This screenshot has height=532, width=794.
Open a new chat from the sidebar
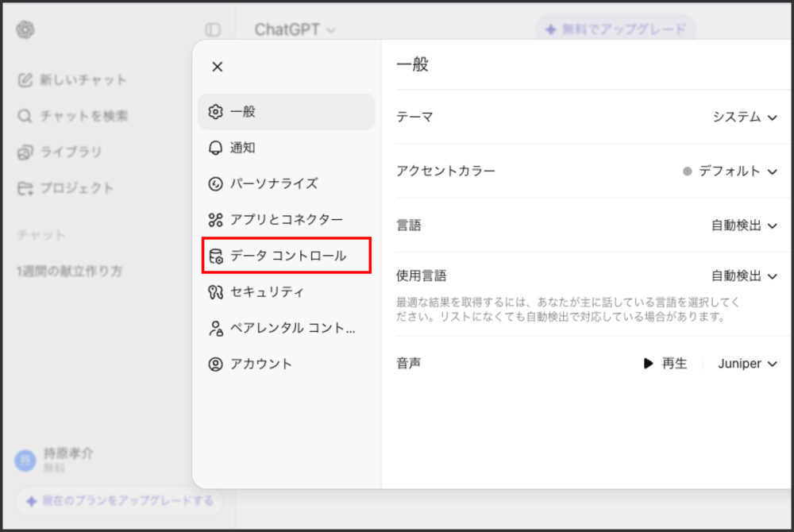point(71,79)
